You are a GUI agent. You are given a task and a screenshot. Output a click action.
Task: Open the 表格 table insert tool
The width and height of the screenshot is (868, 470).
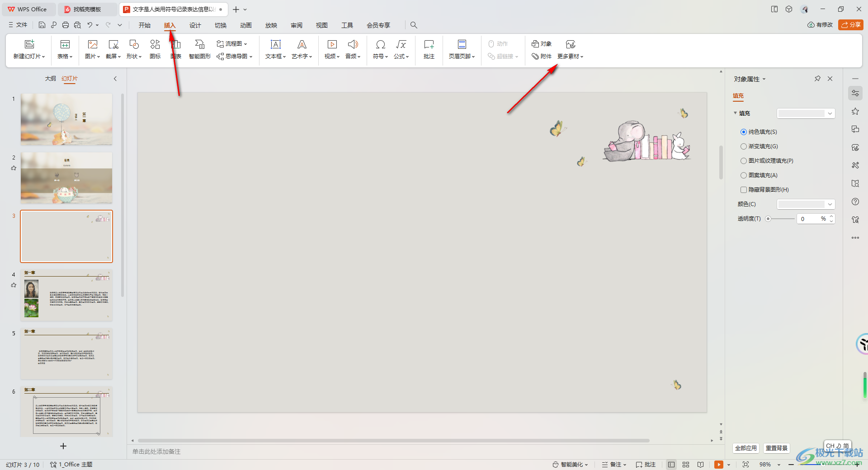[65, 49]
